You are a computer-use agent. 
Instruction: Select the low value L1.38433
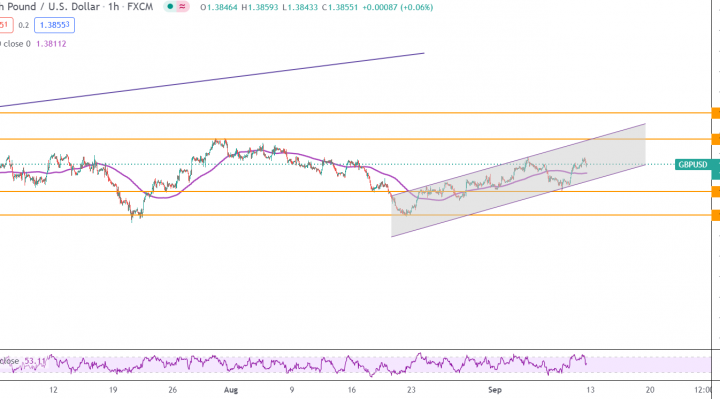[300, 7]
